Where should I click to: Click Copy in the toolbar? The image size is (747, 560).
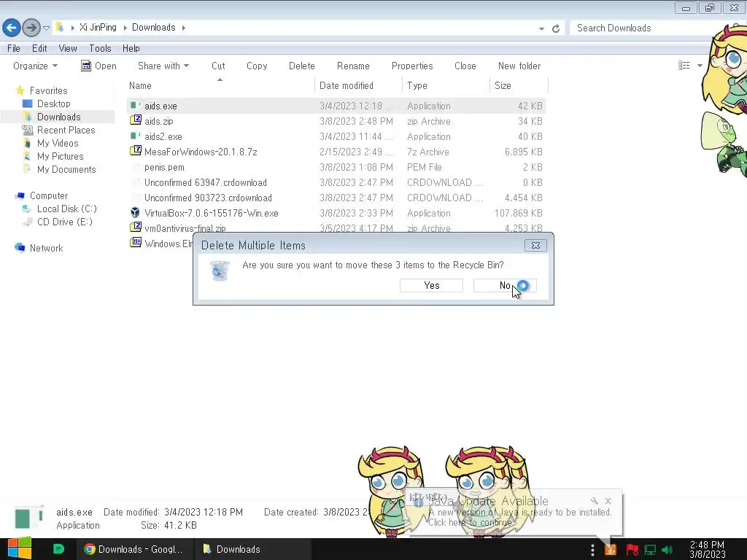coord(257,66)
